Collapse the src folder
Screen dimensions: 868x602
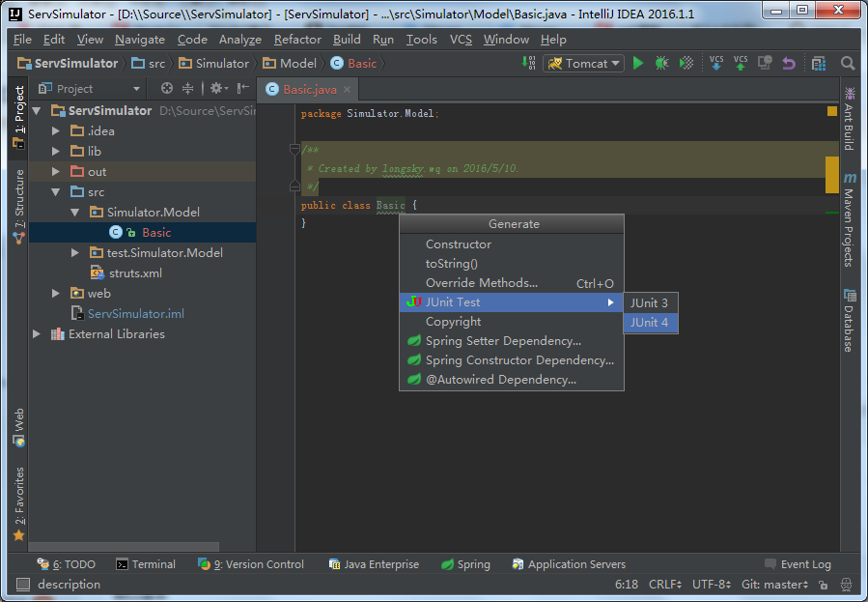click(x=55, y=192)
